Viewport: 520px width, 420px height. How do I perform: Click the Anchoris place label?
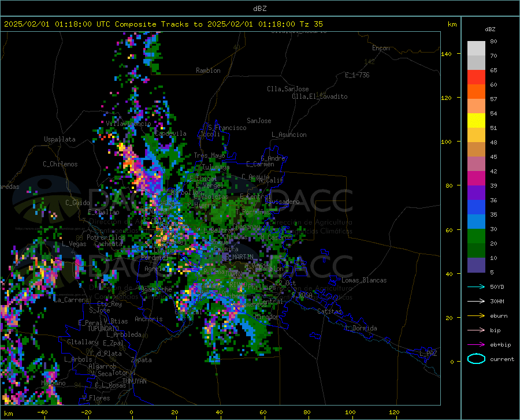click(148, 319)
